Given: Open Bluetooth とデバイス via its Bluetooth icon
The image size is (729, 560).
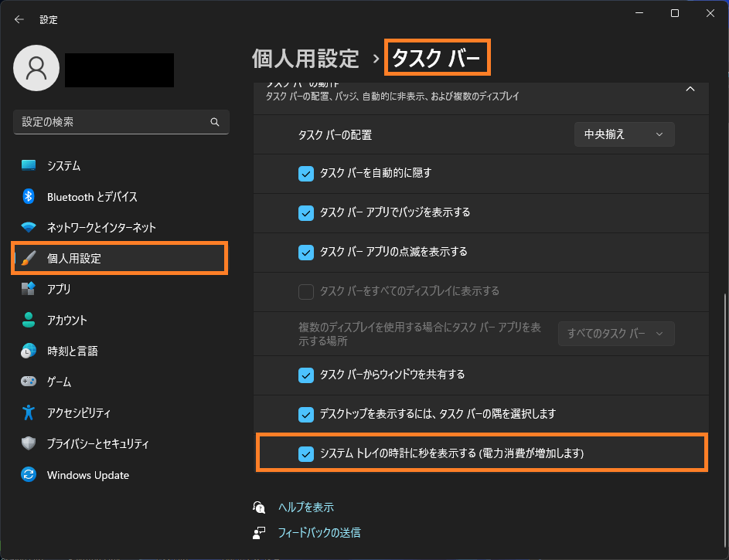Looking at the screenshot, I should tap(29, 196).
